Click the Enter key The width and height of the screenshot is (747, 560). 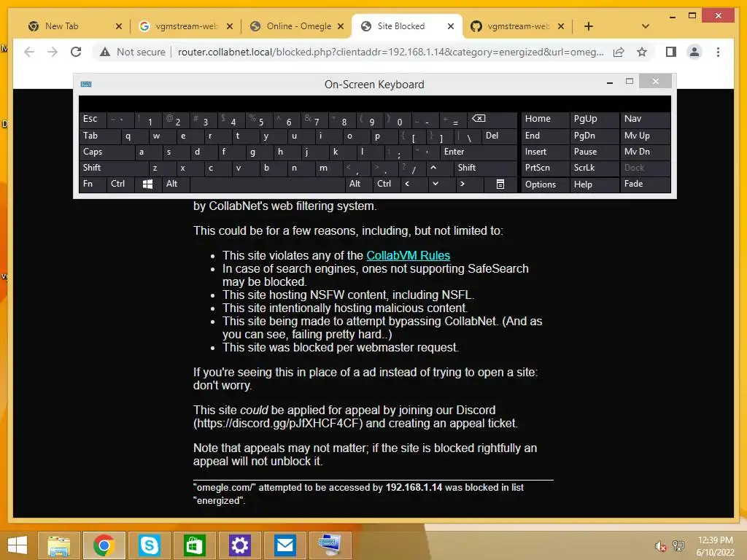click(479, 152)
